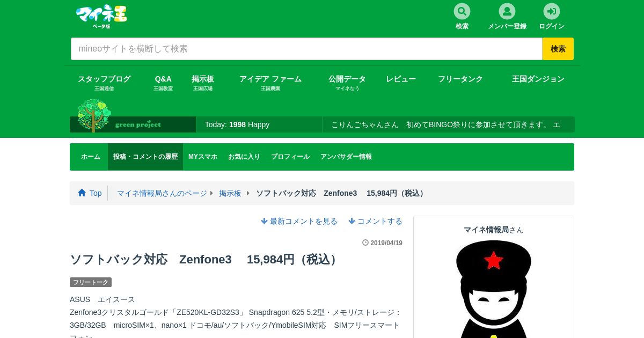Viewport: 644px width, 338px height.
Task: Select the アンバサダー情報 tab
Action: 346,157
